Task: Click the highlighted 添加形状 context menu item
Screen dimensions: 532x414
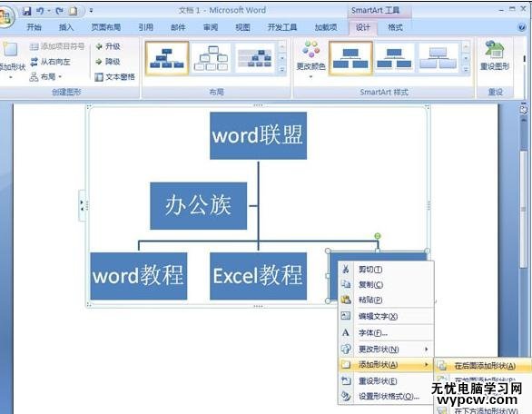Action: pos(386,365)
